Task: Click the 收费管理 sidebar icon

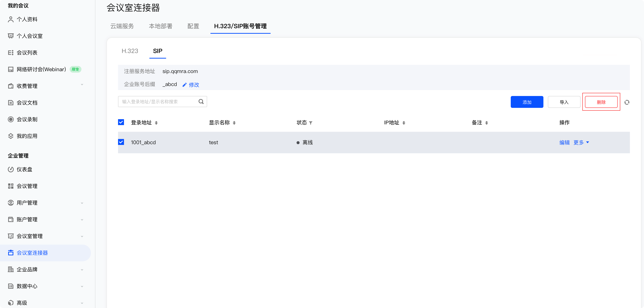Action: tap(11, 86)
